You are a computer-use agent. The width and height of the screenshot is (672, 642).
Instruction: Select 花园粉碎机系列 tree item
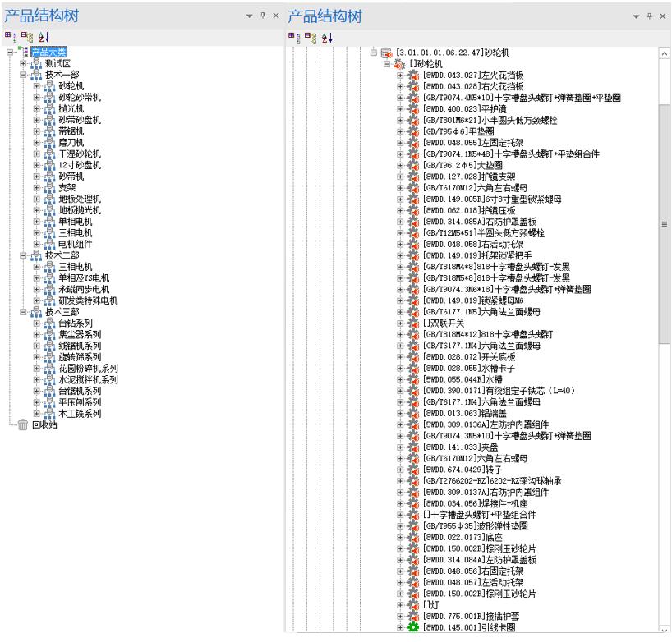click(88, 368)
